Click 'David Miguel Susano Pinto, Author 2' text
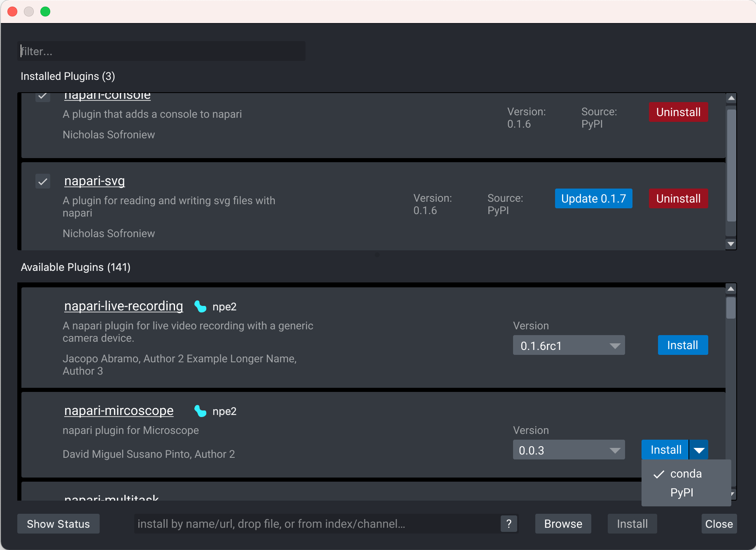Screen dimensions: 756x550 point(149,454)
